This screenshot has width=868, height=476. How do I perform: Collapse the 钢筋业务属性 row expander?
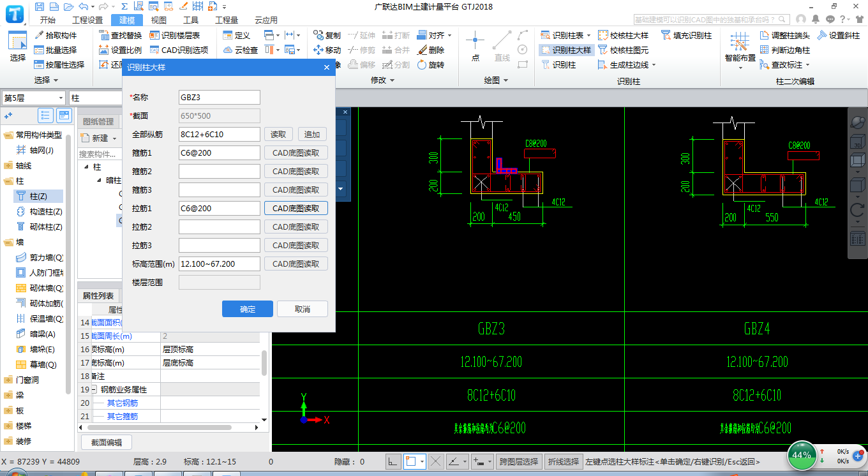(94, 389)
